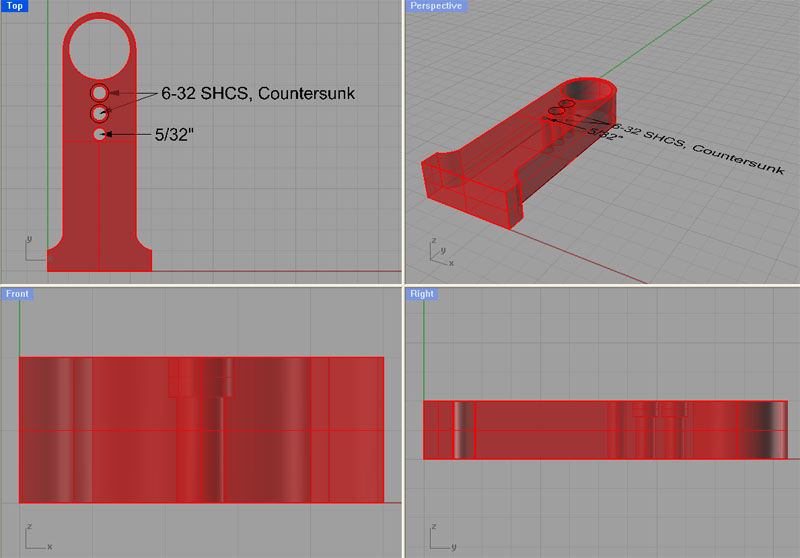Click the axis icon in Right viewport

[x=440, y=536]
